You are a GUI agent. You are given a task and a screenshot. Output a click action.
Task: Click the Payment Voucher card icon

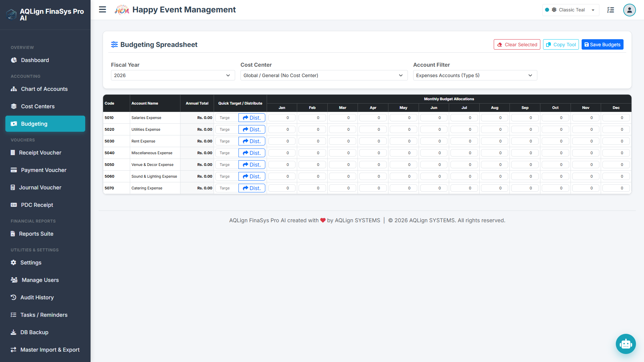14,170
